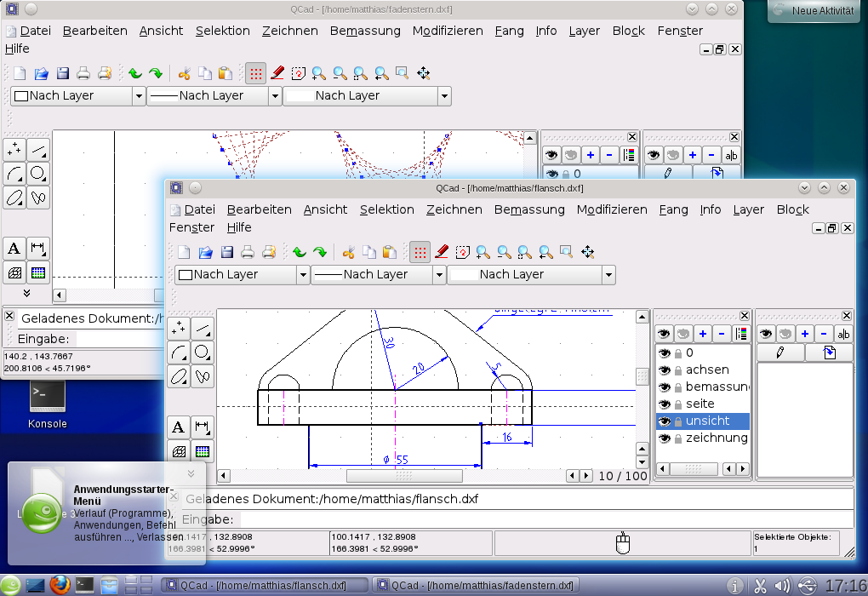Click horizontal scrollbar thumb in flansch drawing

click(404, 476)
